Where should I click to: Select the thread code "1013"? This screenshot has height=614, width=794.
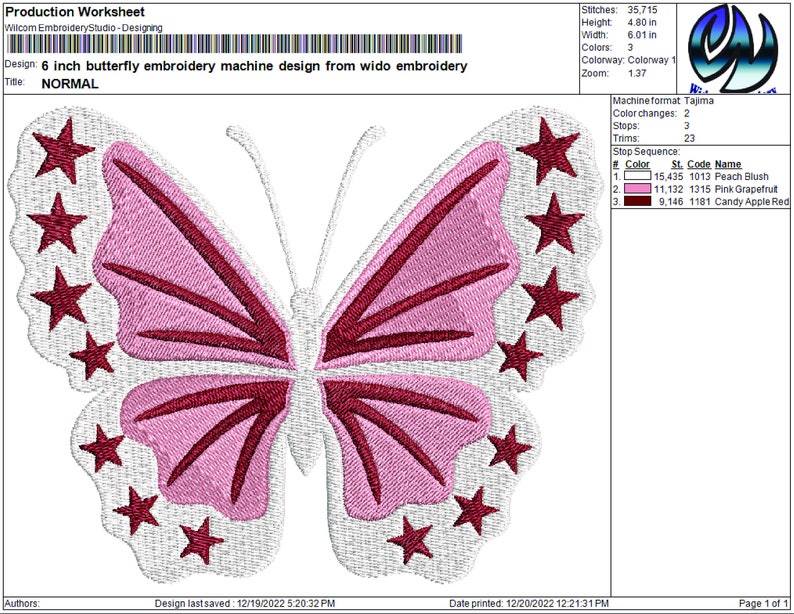700,177
